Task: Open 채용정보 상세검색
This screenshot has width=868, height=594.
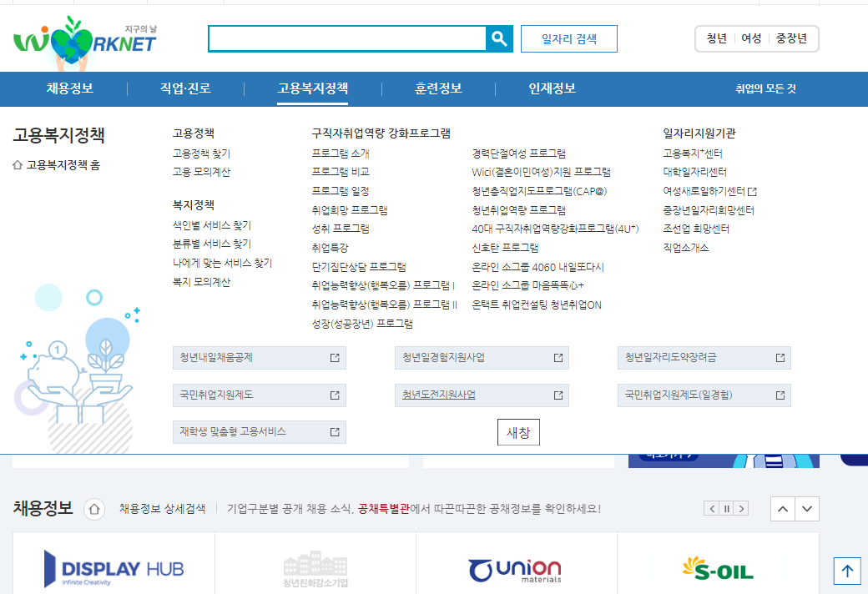Action: (x=161, y=508)
